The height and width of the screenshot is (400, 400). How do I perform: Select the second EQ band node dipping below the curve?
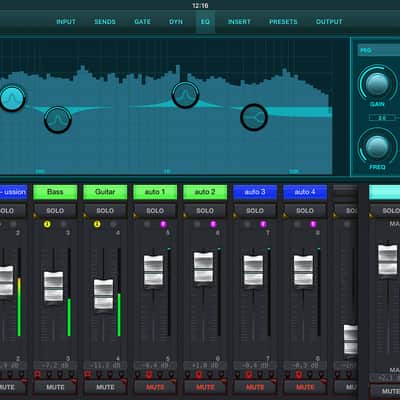click(x=58, y=119)
